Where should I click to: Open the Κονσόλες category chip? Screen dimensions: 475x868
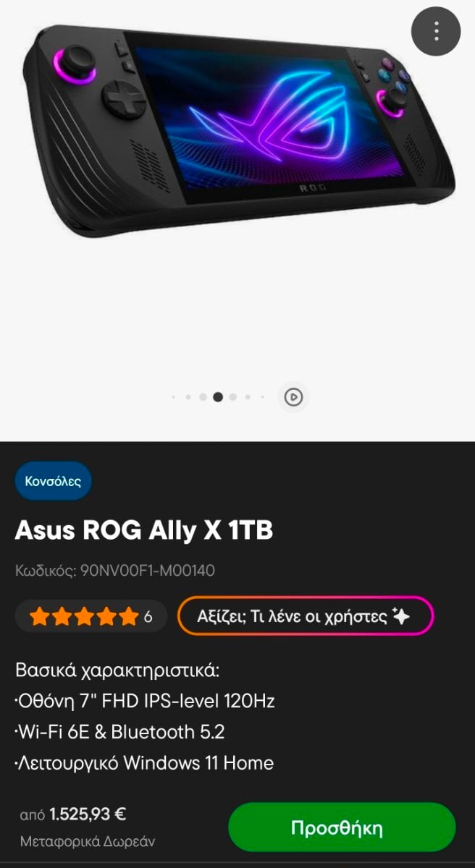point(53,481)
